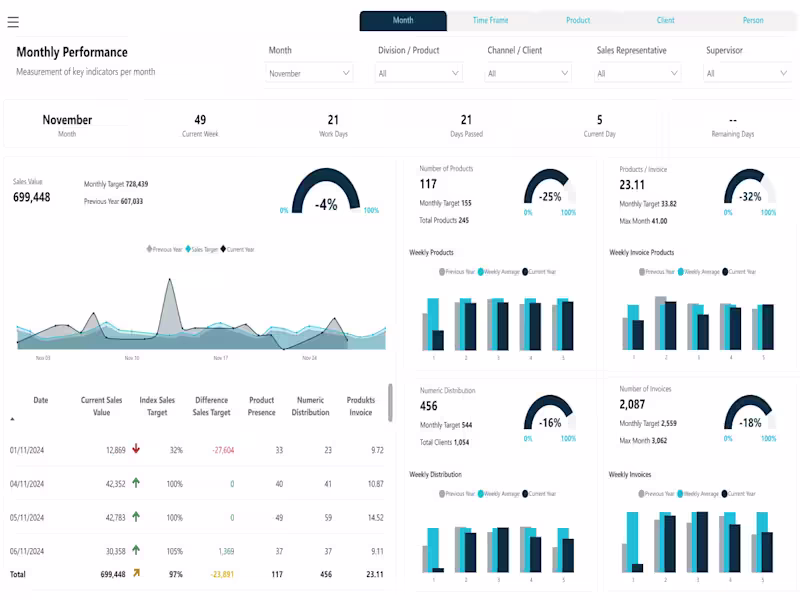
Task: Expand the Division / Product dropdown
Action: 418,72
